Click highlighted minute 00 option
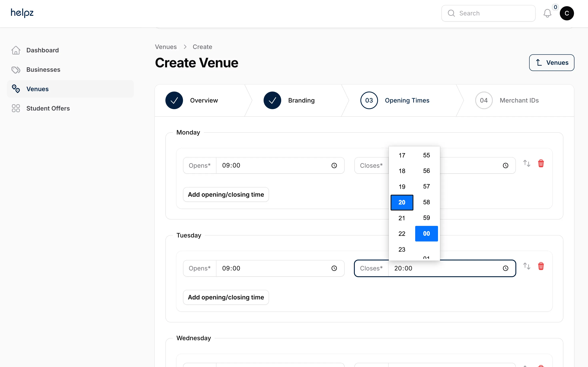Screen dimensions: 588x367 click(426, 233)
